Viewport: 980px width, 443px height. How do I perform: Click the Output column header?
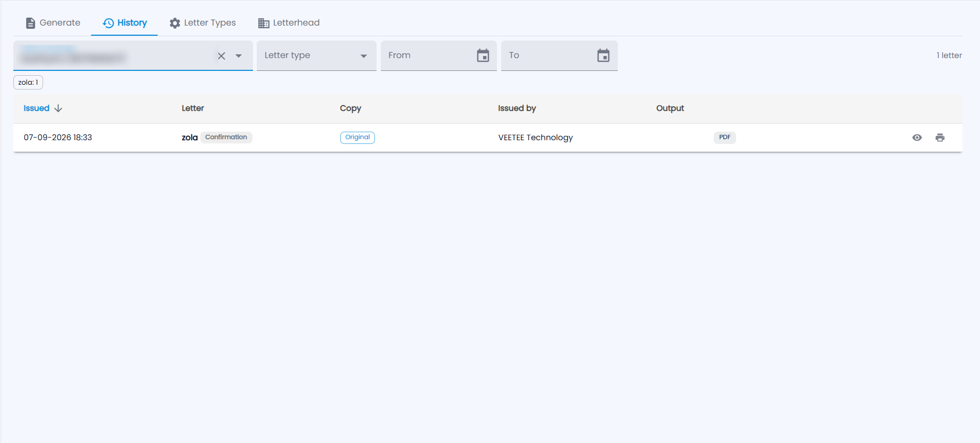coord(670,108)
